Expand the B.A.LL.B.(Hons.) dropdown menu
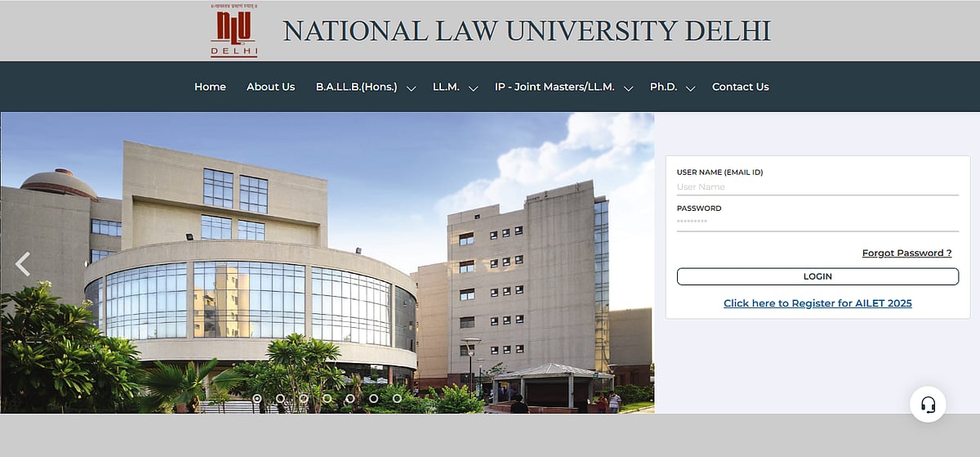Screen dimensions: 980x457 (x=365, y=87)
